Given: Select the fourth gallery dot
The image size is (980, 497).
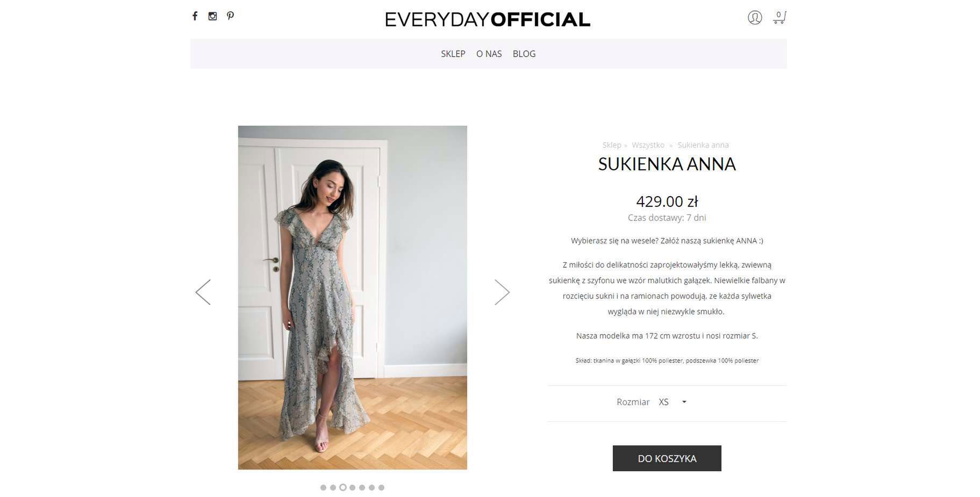Looking at the screenshot, I should coord(352,487).
